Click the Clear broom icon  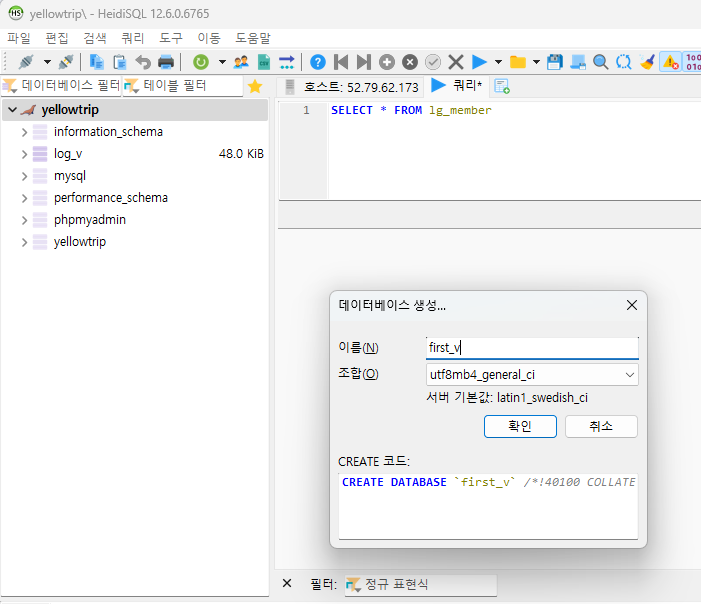(x=647, y=62)
